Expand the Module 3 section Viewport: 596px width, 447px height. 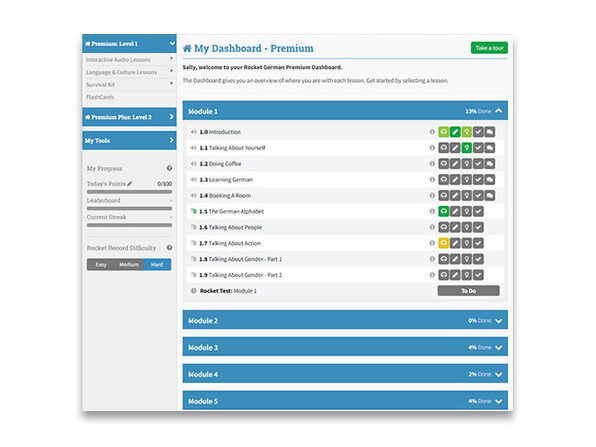(x=499, y=348)
